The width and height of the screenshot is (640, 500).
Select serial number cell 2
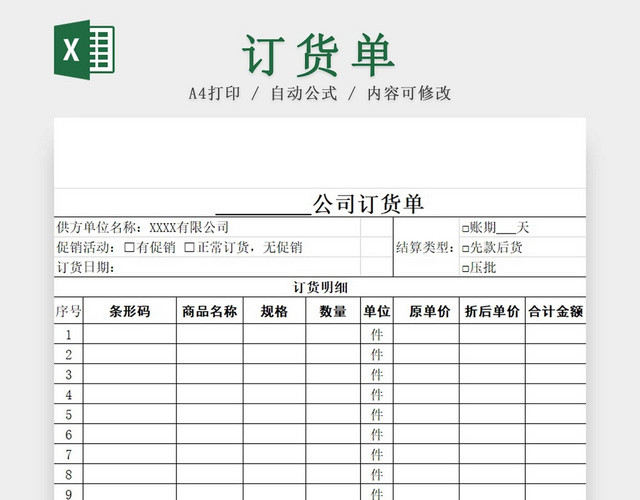coord(69,354)
